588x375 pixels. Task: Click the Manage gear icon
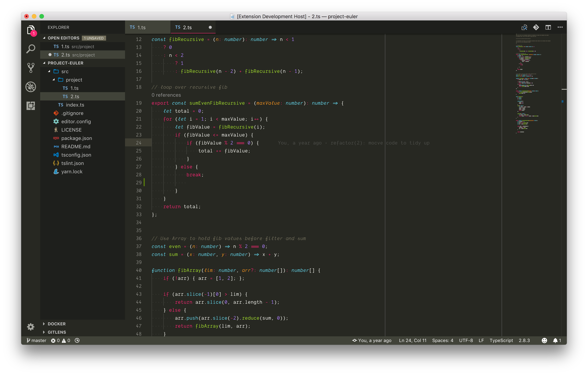click(x=31, y=327)
